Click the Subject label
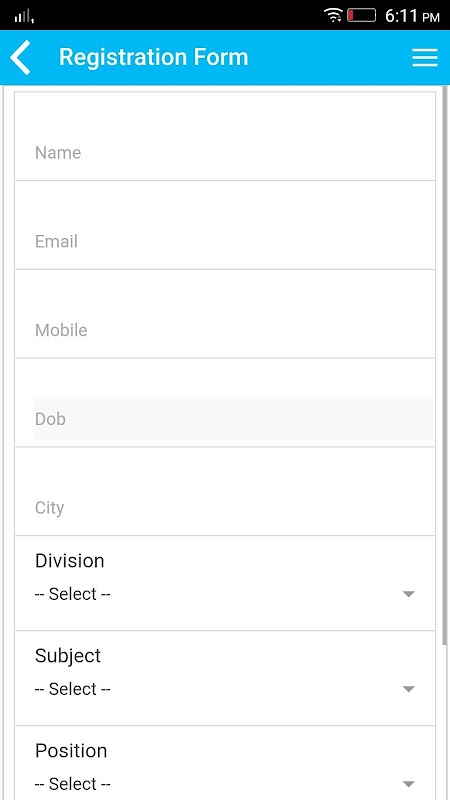The width and height of the screenshot is (450, 800). (x=68, y=656)
